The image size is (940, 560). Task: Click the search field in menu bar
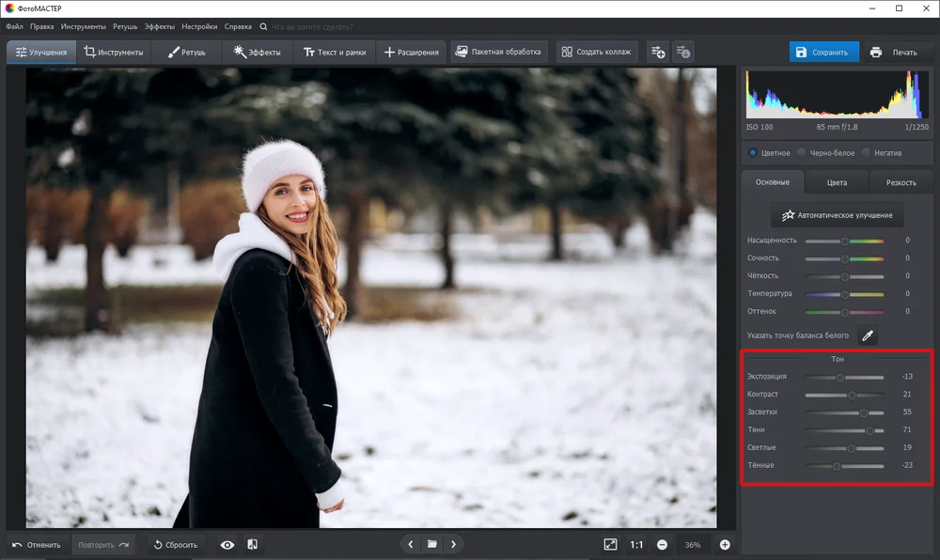pos(312,27)
